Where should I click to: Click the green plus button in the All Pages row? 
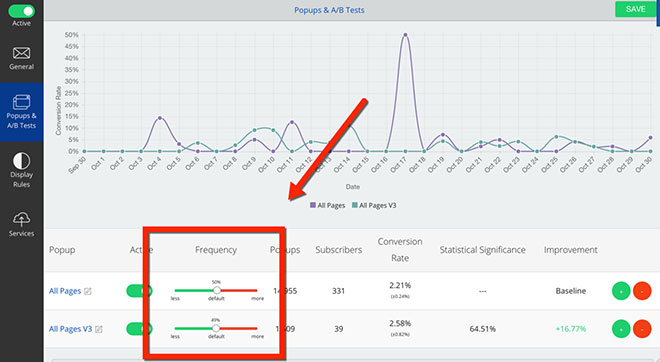click(621, 291)
